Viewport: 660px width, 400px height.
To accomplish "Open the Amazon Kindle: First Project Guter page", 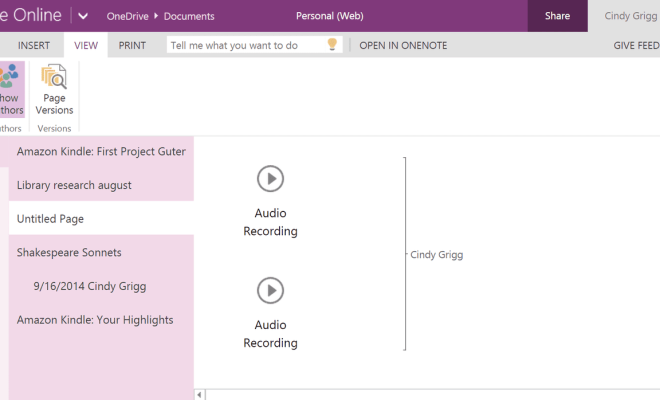I will point(101,152).
